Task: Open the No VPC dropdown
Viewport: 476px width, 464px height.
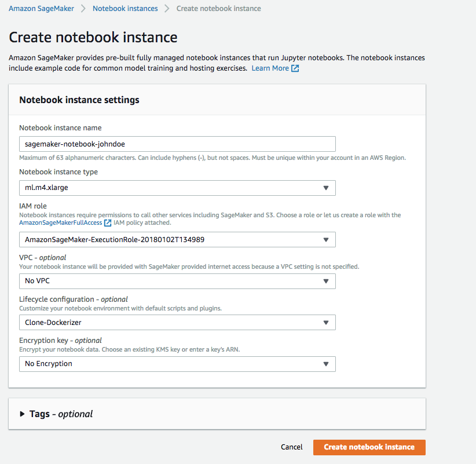Action: (177, 281)
